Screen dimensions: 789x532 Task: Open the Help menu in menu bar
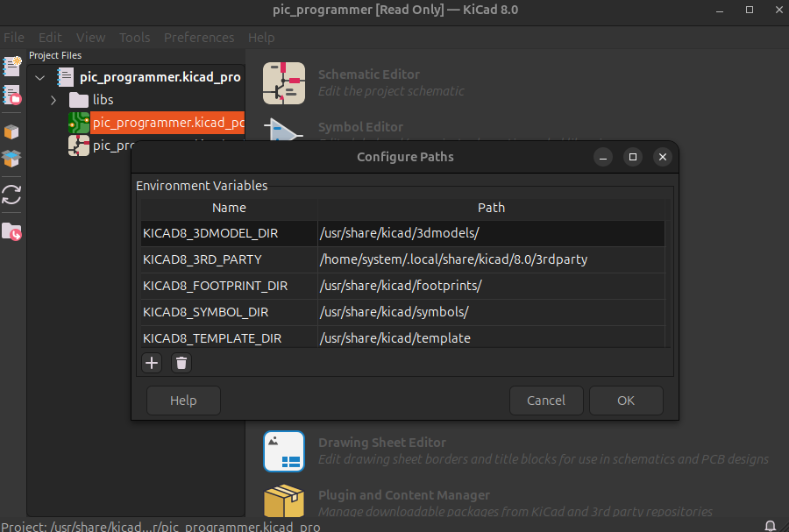click(x=261, y=38)
